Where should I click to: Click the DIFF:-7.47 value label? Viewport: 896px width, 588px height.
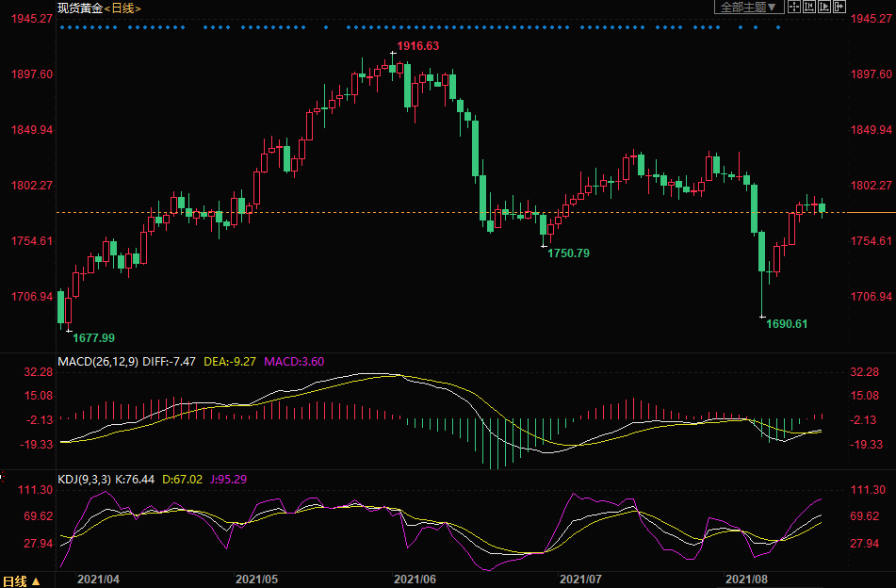[172, 361]
